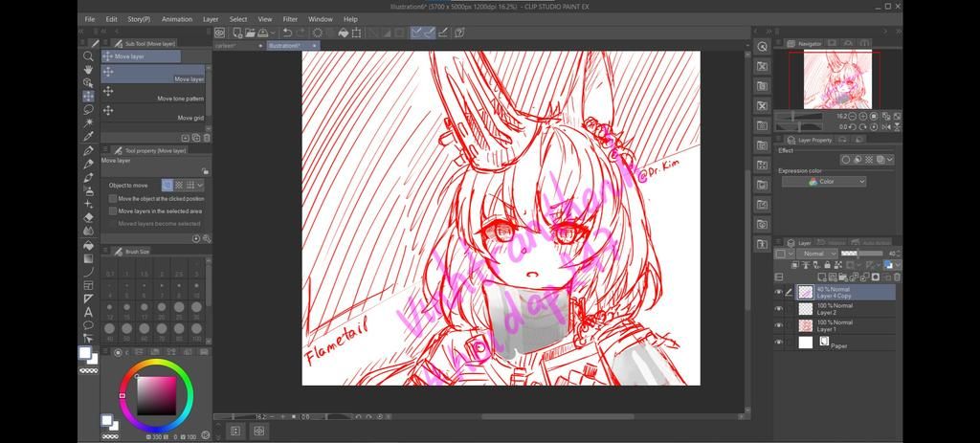Screen dimensions: 980x443
Task: Select the Fill bucket tool
Action: pyautogui.click(x=89, y=246)
